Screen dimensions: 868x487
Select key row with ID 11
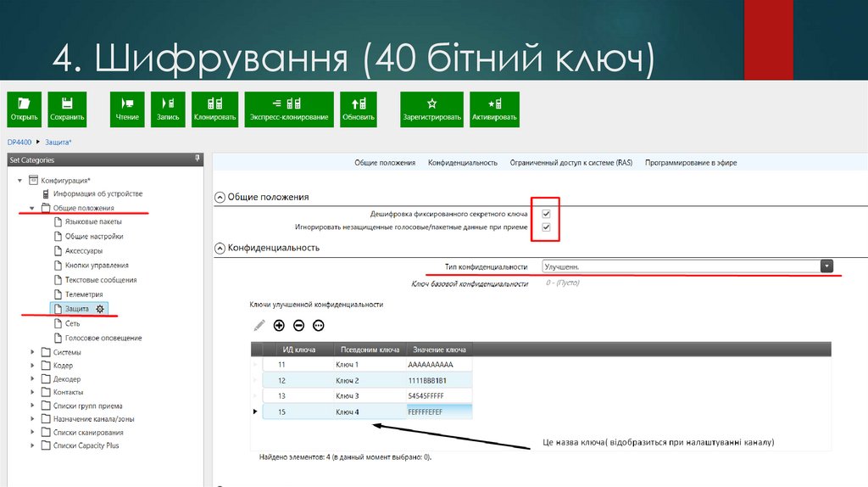pyautogui.click(x=367, y=365)
